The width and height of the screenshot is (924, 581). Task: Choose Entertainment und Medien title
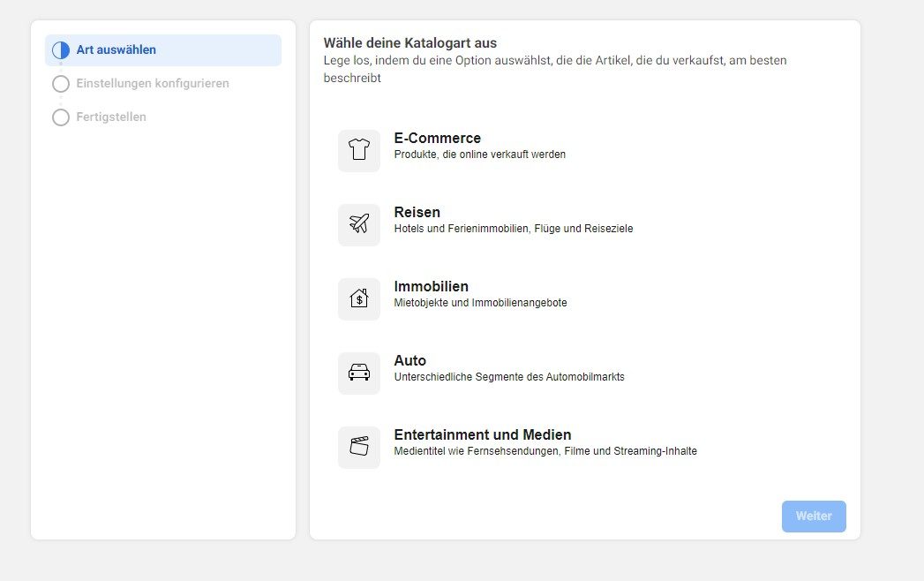tap(482, 434)
